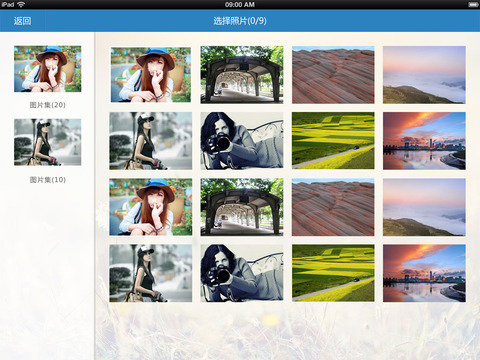Select bottom-row woman holding camera photo

click(x=242, y=273)
